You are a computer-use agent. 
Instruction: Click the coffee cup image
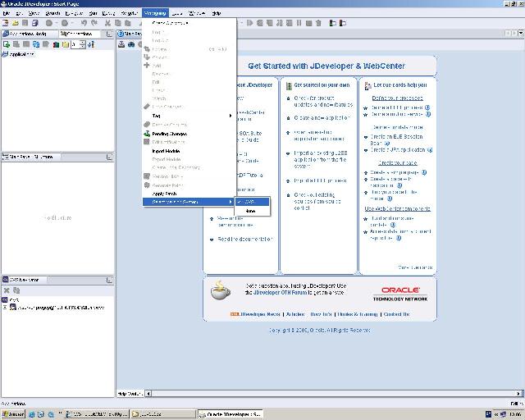[221, 290]
